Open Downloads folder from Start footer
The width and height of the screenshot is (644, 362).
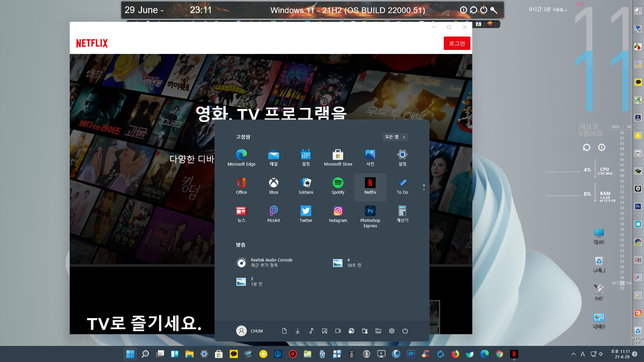point(298,331)
